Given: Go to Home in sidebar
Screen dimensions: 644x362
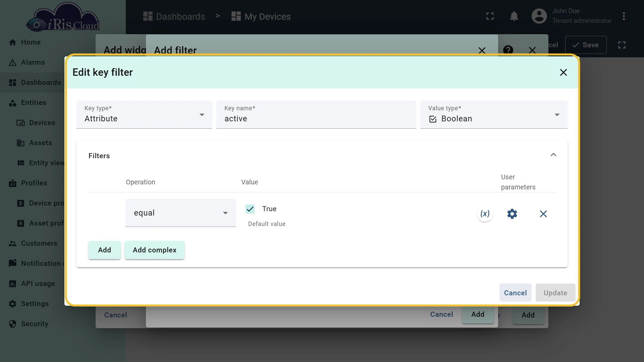Looking at the screenshot, I should tap(31, 42).
